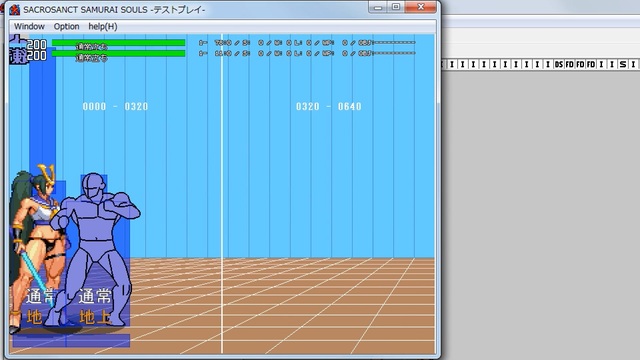Viewport: 640px width, 360px height.
Task: Select the rightmost FD toolbar icon
Action: click(x=591, y=64)
